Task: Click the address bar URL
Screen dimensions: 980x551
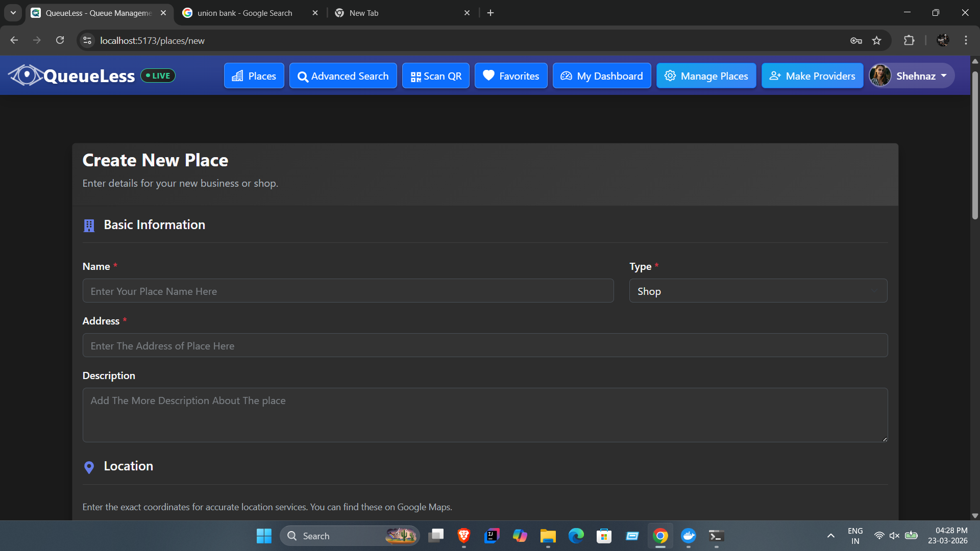Action: 152,40
